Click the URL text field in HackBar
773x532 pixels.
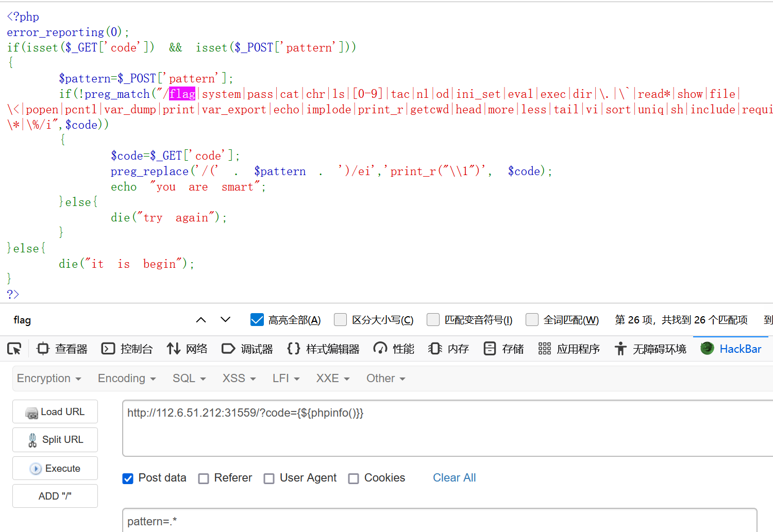[x=447, y=428]
